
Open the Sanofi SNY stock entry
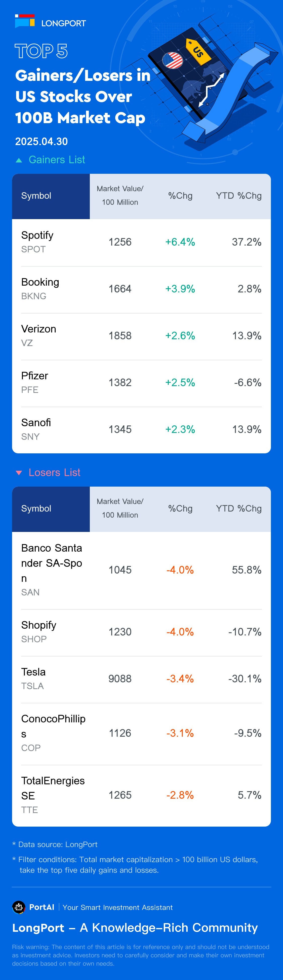(141, 429)
